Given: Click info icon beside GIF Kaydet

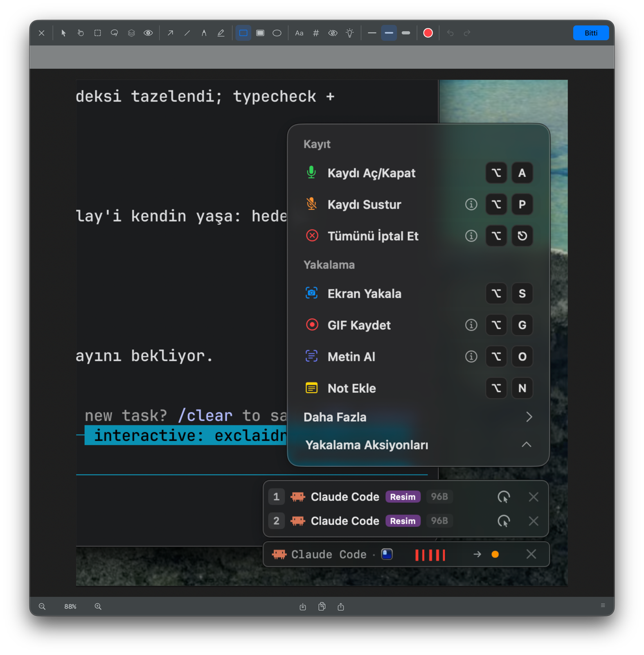Looking at the screenshot, I should tap(471, 325).
